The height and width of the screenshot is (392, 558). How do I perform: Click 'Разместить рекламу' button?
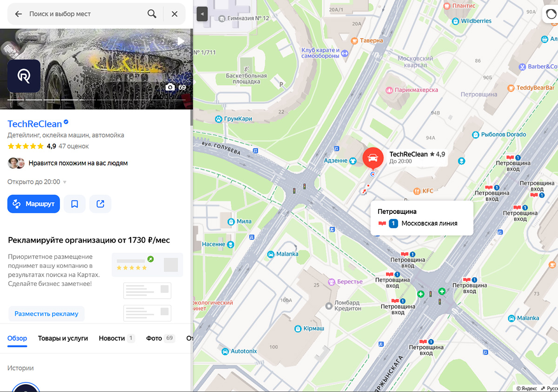tap(46, 313)
